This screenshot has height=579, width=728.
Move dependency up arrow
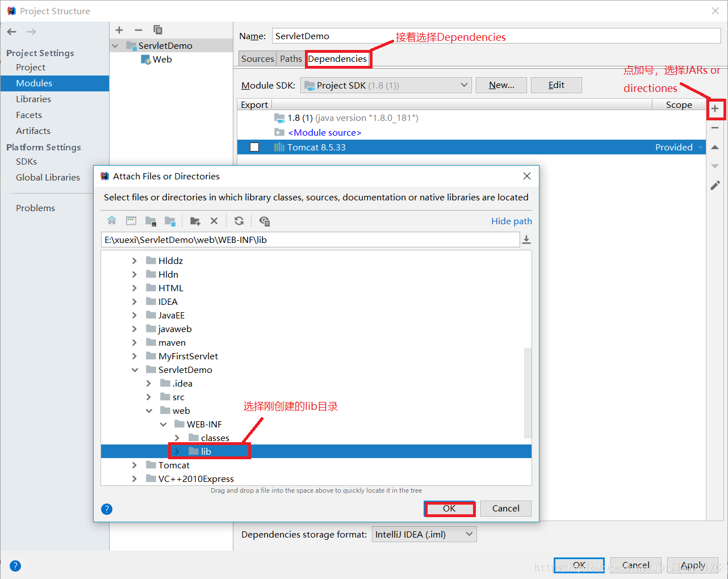715,147
